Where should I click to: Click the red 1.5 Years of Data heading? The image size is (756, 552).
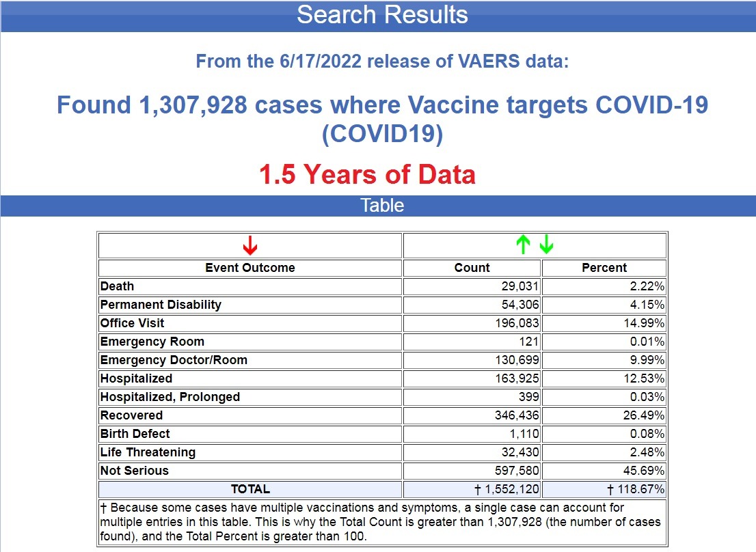tap(367, 175)
